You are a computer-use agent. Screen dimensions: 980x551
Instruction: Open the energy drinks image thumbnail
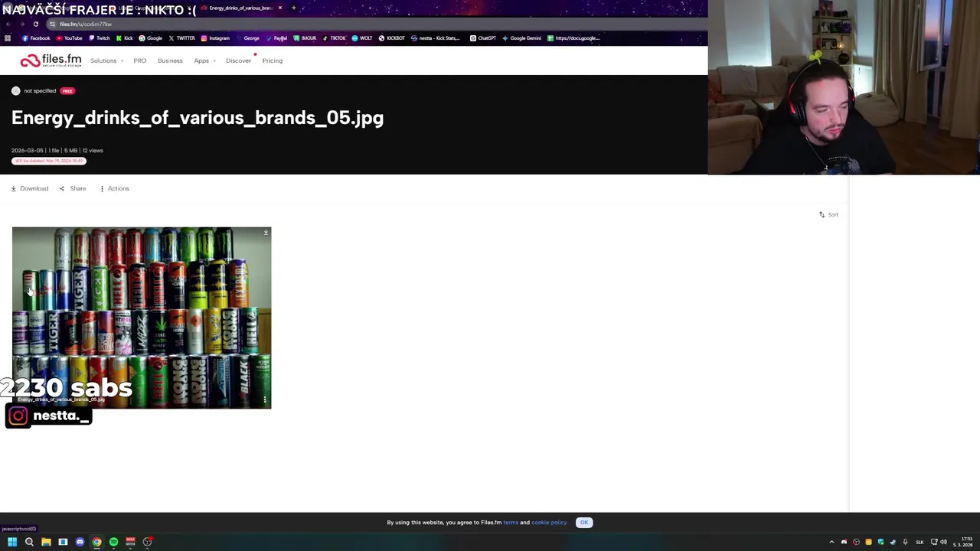point(142,318)
